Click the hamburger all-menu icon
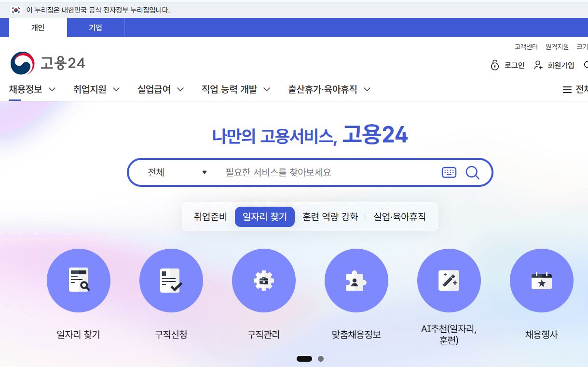This screenshot has height=367, width=588. pyautogui.click(x=567, y=90)
